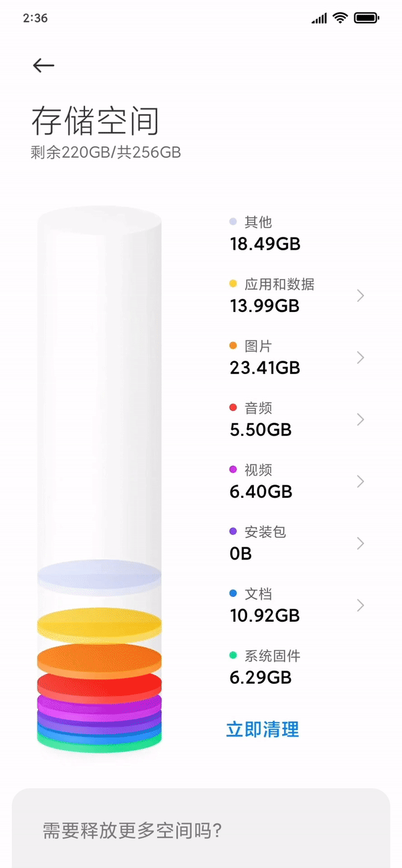Open 文档 details arrow
402x868 pixels.
[360, 605]
